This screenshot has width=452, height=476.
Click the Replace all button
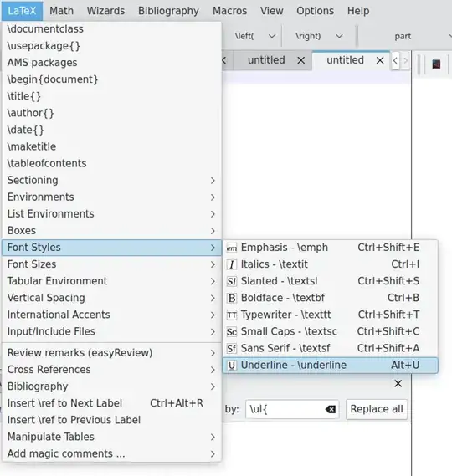[377, 409]
